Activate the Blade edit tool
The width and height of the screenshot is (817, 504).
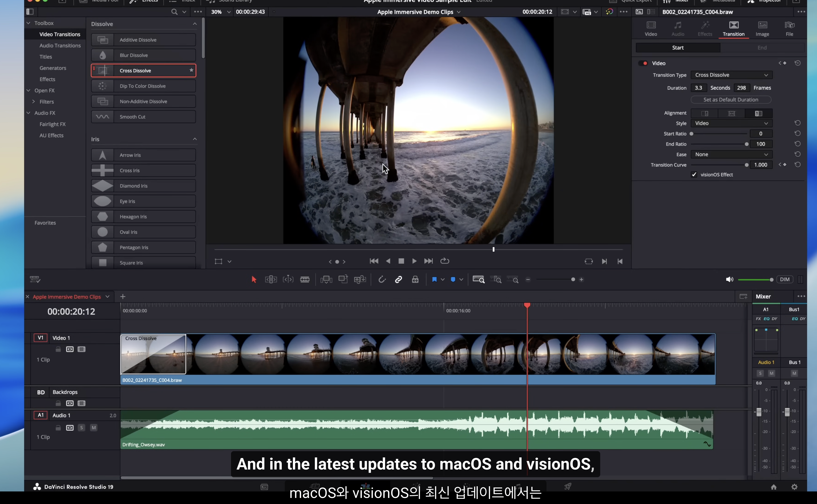point(305,279)
